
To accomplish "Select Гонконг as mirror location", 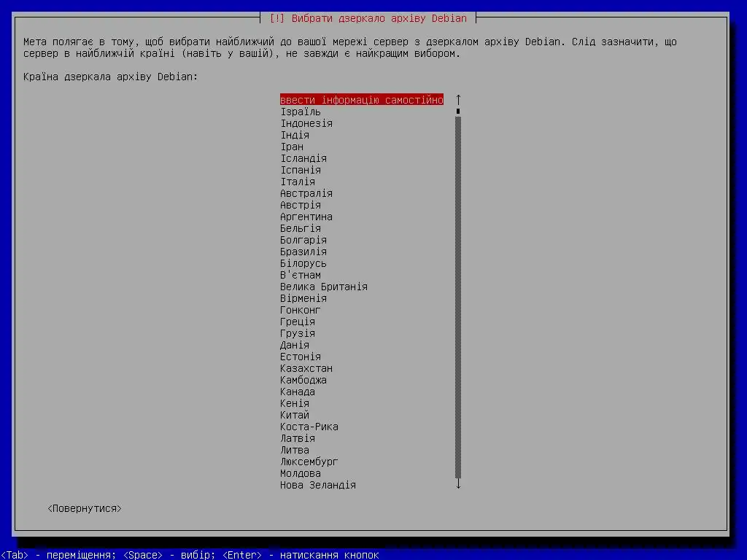I will point(300,309).
